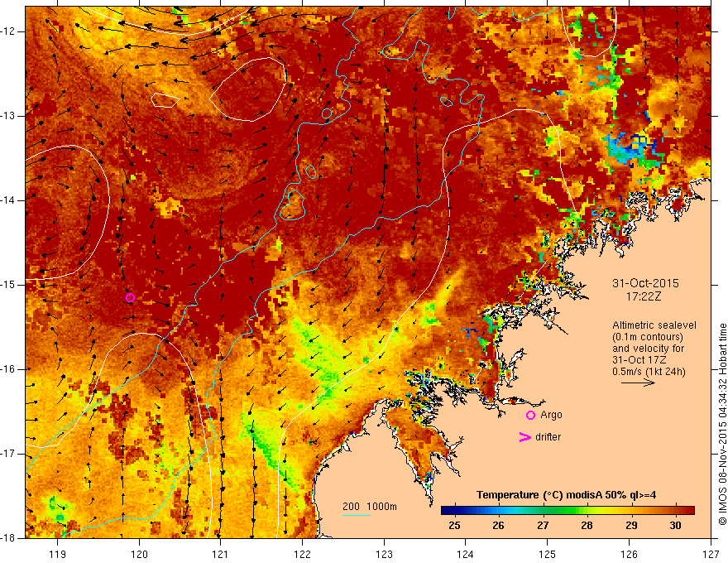This screenshot has width=728, height=563.
Task: Click latitude axis label -18
Action: click(x=9, y=538)
